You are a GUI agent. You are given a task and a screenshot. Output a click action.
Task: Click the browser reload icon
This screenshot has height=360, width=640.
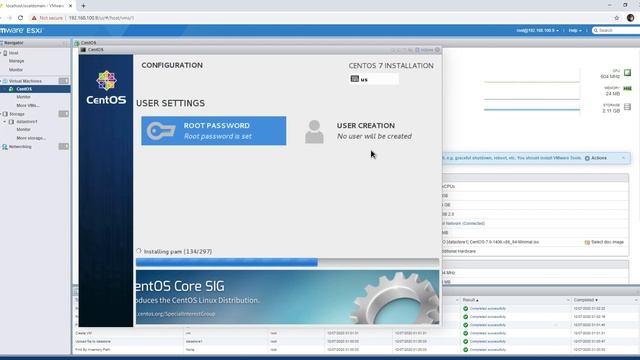(x=20, y=18)
